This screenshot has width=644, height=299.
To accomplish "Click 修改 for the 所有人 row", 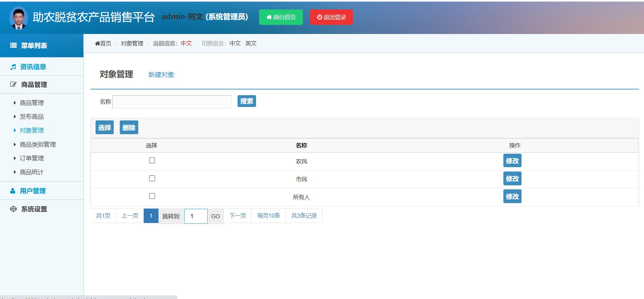I will pos(512,196).
